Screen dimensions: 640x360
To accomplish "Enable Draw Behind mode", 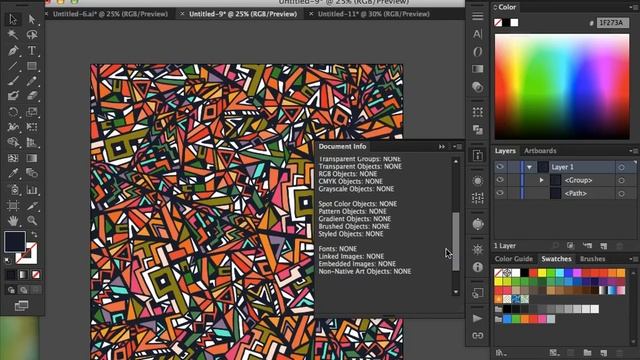I will click(x=24, y=290).
